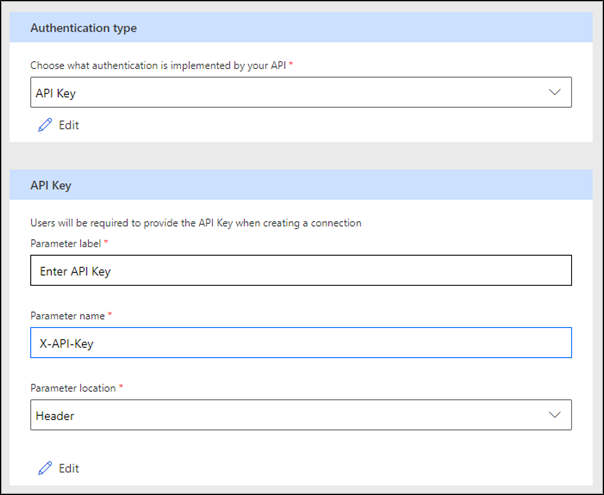The image size is (604, 495).
Task: Click the 'Parameter label' field caption
Action: click(66, 244)
